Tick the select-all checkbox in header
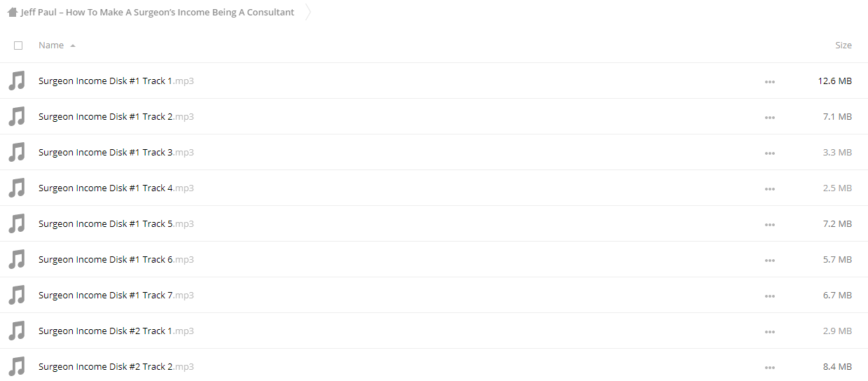The width and height of the screenshot is (868, 381). pos(18,46)
